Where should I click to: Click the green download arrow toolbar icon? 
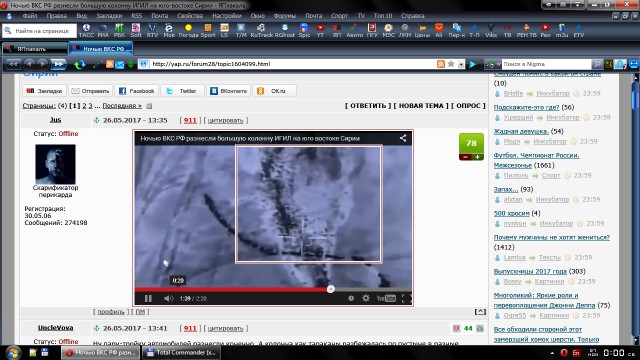tap(131, 64)
